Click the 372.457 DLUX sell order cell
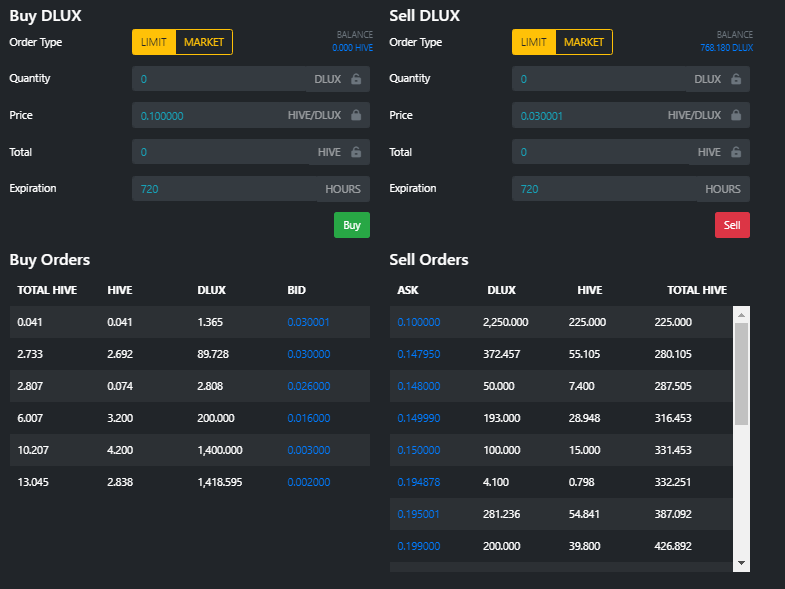The width and height of the screenshot is (785, 589). 501,354
